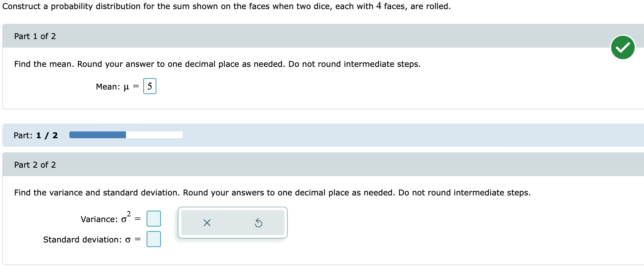Click the Part 1 of 2 header
Viewport: 644px width, 277px height.
click(35, 36)
